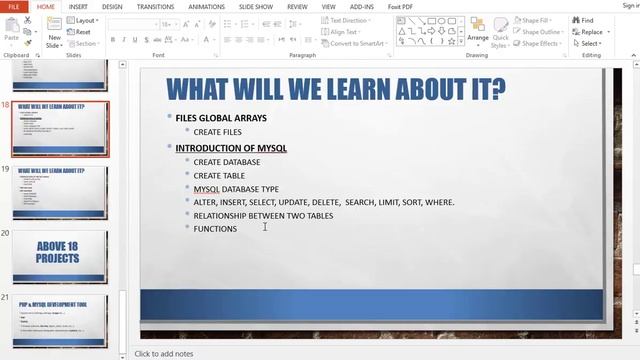Click the Cut scissors icon
Screen dimensions: 640x360
pyautogui.click(x=27, y=20)
